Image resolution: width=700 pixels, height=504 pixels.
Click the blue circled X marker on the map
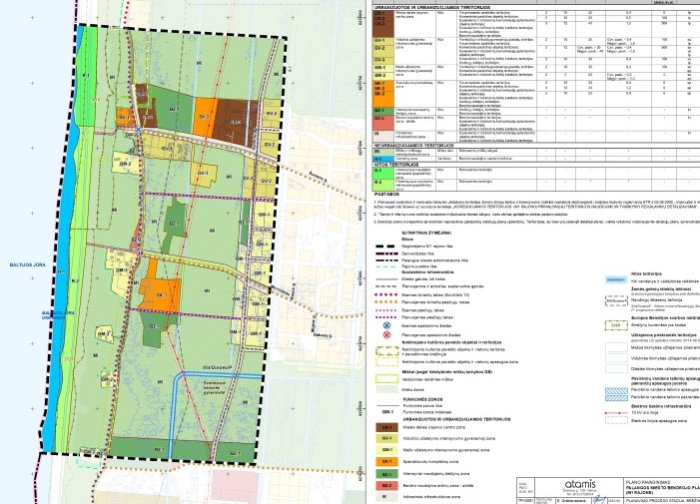139,130
